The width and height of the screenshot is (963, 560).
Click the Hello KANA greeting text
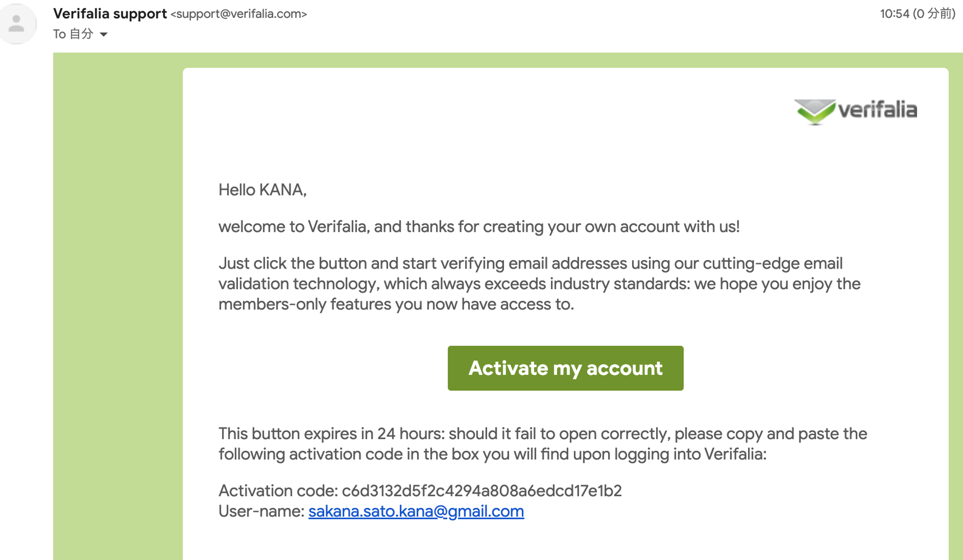(x=263, y=190)
